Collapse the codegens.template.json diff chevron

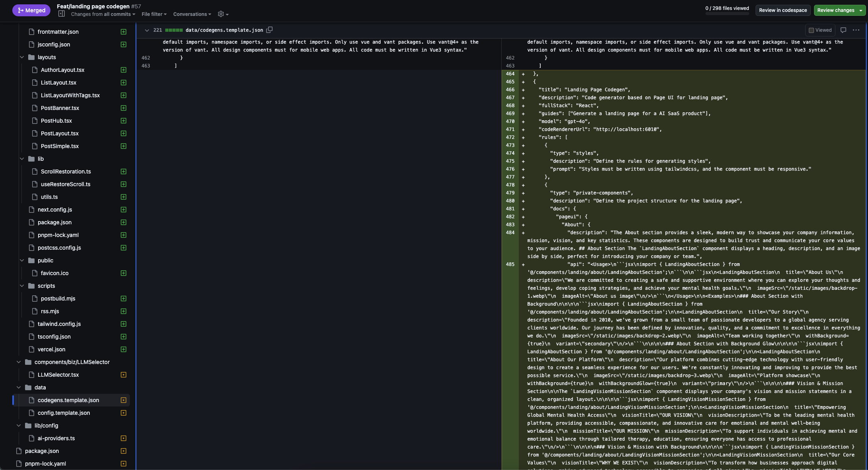tap(147, 30)
